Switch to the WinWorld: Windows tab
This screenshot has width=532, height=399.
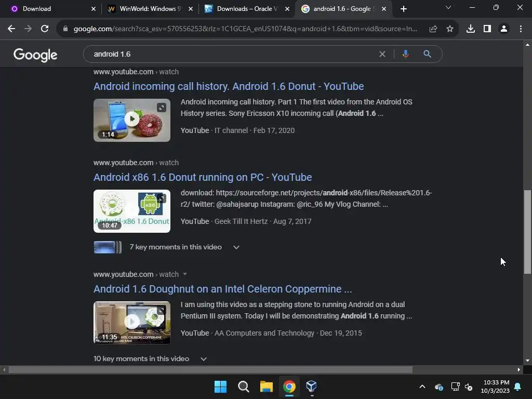tap(150, 9)
